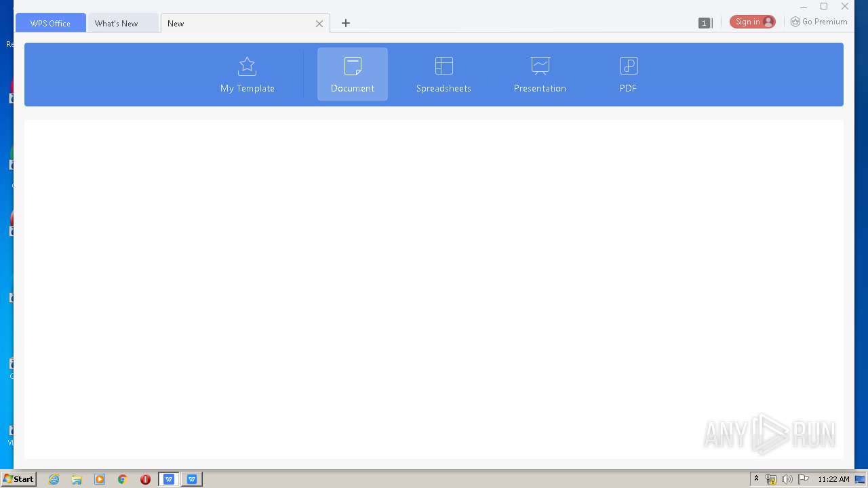Open the tab counter showing 1
Screen dimensions: 868x488
[x=704, y=23]
